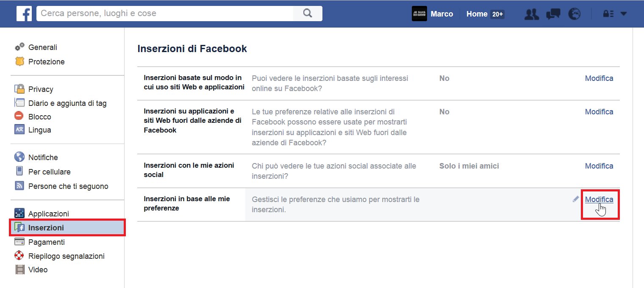Screen dimensions: 644x288
Task: Click the Gestisci le preferenze description text
Action: (336, 204)
